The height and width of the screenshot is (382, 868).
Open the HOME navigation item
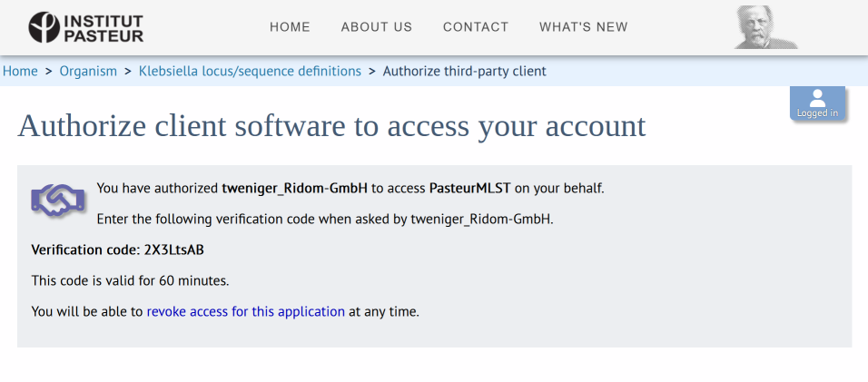(290, 27)
